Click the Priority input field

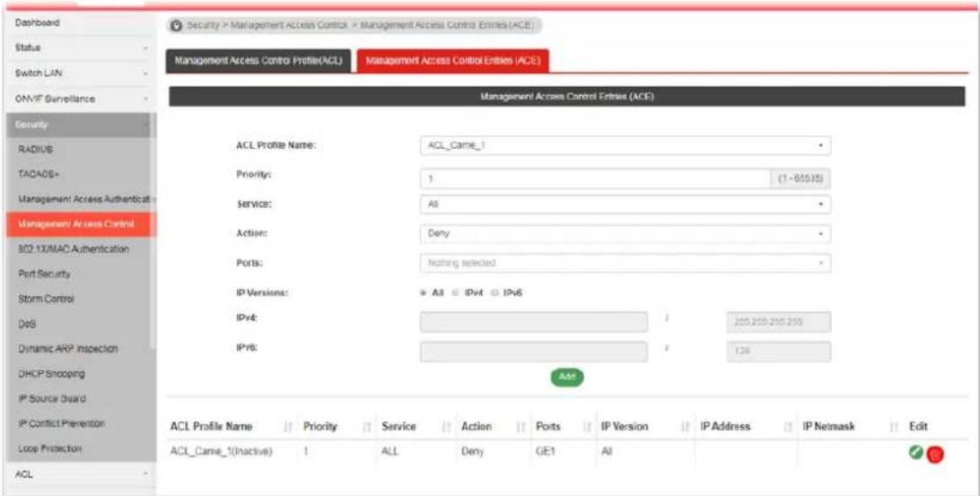tap(595, 178)
